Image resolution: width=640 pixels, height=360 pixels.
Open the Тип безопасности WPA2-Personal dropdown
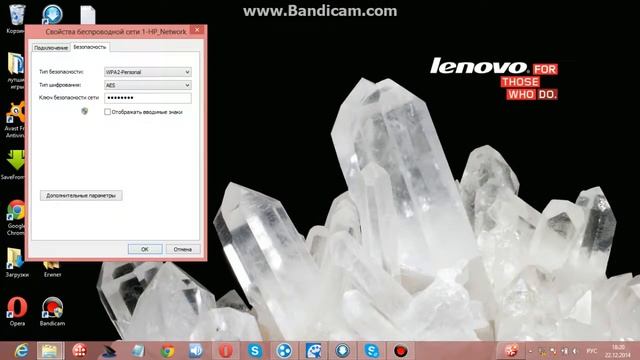[x=148, y=72]
